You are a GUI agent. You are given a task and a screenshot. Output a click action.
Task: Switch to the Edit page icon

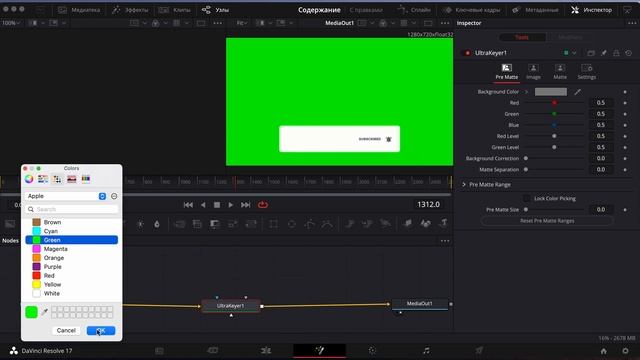tap(266, 351)
